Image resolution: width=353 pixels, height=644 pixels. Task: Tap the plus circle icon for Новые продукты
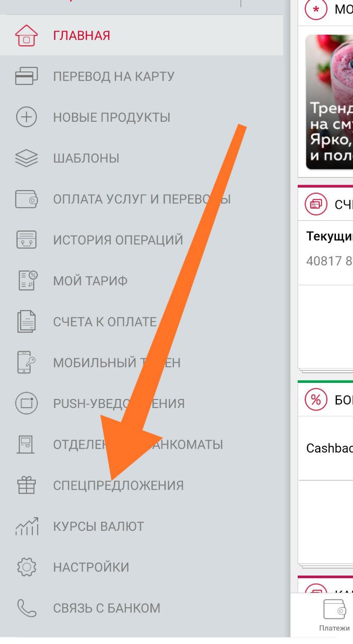pos(27,117)
